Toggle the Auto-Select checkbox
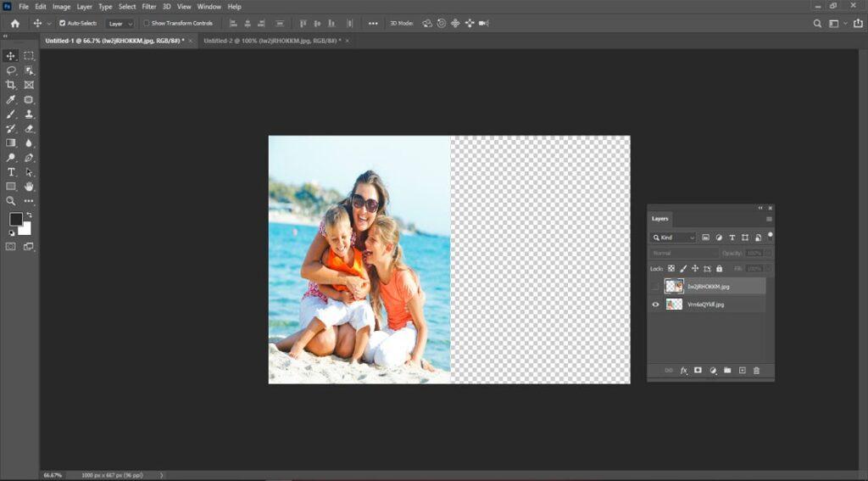This screenshot has height=481, width=868. pyautogui.click(x=62, y=23)
